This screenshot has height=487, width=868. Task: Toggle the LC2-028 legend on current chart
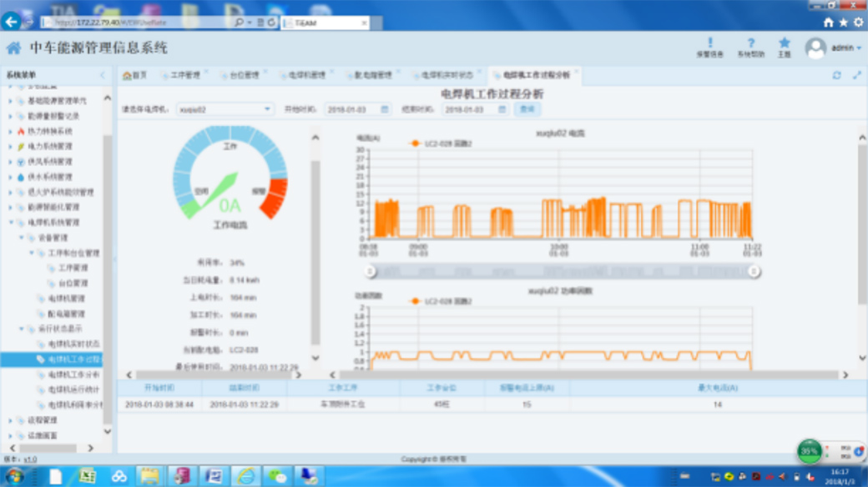pos(442,143)
